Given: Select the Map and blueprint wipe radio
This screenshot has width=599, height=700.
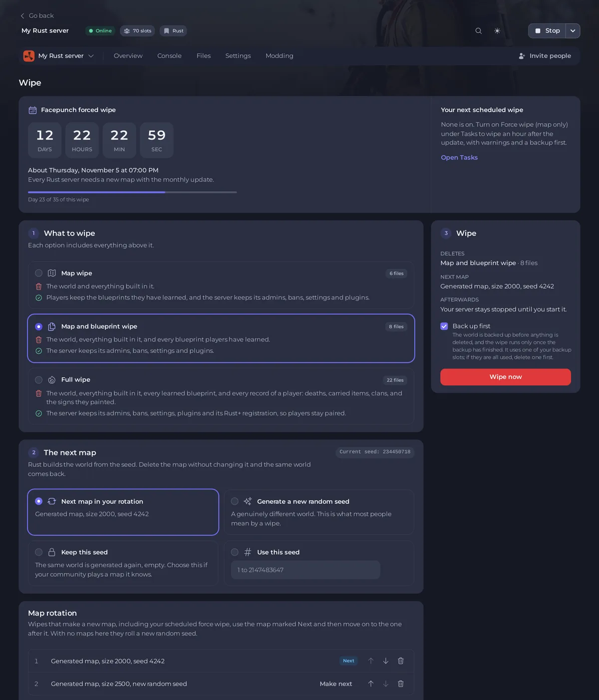Looking at the screenshot, I should 38,327.
